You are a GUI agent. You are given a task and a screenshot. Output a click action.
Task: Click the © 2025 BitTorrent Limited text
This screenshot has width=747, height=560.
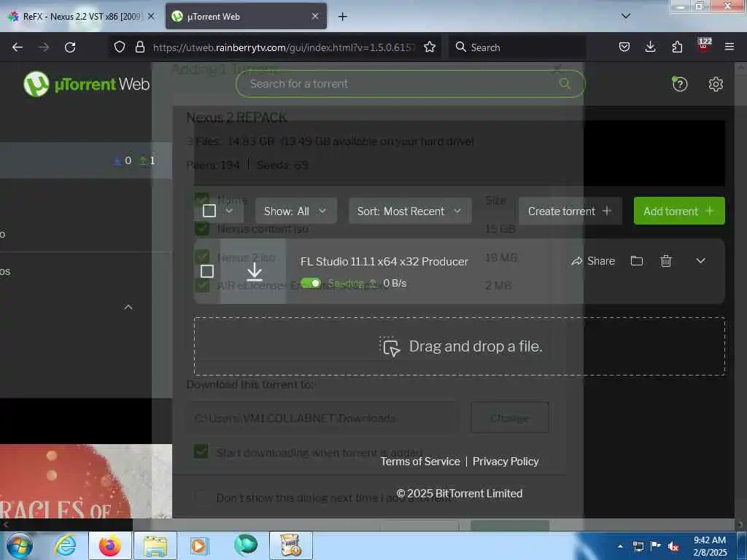click(x=460, y=494)
